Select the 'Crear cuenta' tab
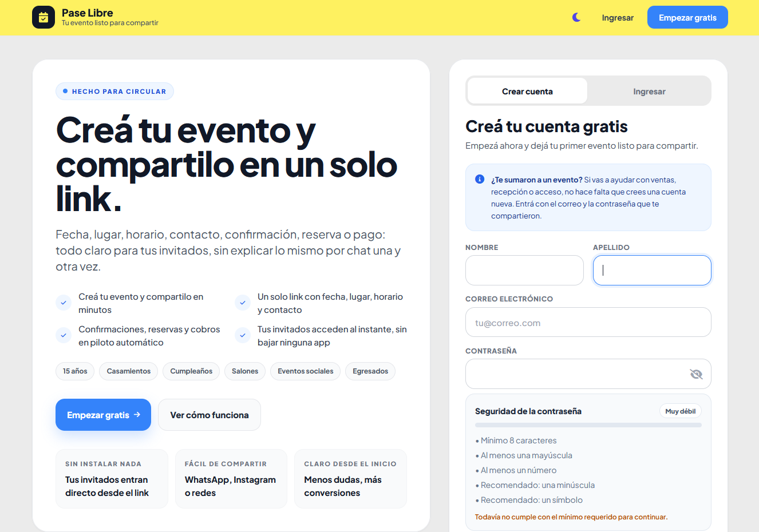 527,92
